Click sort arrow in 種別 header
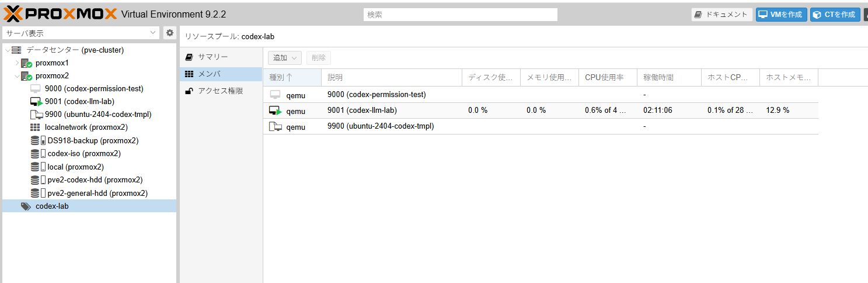The image size is (868, 283). [289, 77]
